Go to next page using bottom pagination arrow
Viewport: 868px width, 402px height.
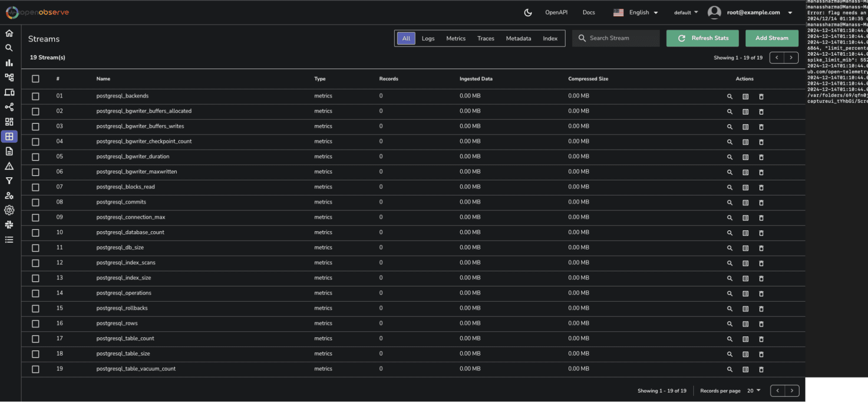coord(792,391)
